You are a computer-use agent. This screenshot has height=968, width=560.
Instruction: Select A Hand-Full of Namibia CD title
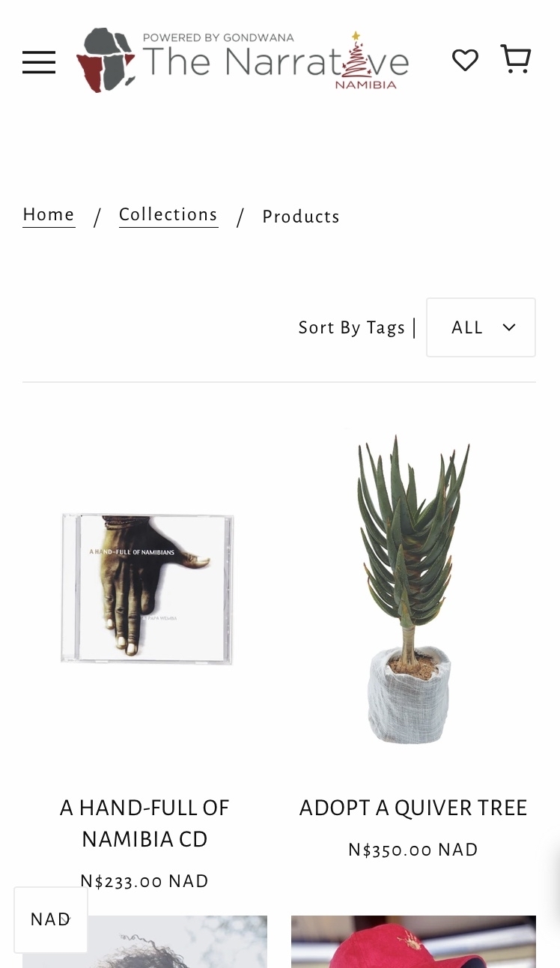144,823
